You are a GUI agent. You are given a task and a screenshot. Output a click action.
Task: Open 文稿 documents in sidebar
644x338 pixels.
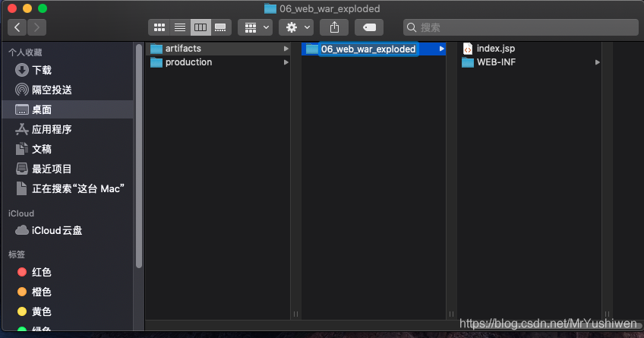click(68, 149)
